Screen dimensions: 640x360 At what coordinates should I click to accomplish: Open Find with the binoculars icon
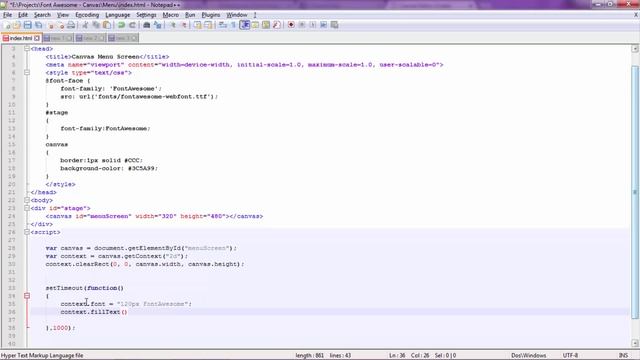147,25
